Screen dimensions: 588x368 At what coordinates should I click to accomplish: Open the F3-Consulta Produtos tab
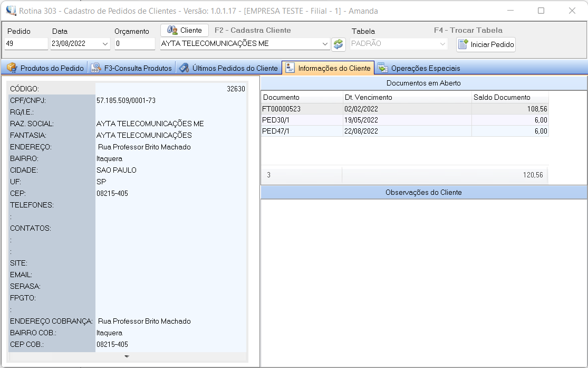(132, 68)
